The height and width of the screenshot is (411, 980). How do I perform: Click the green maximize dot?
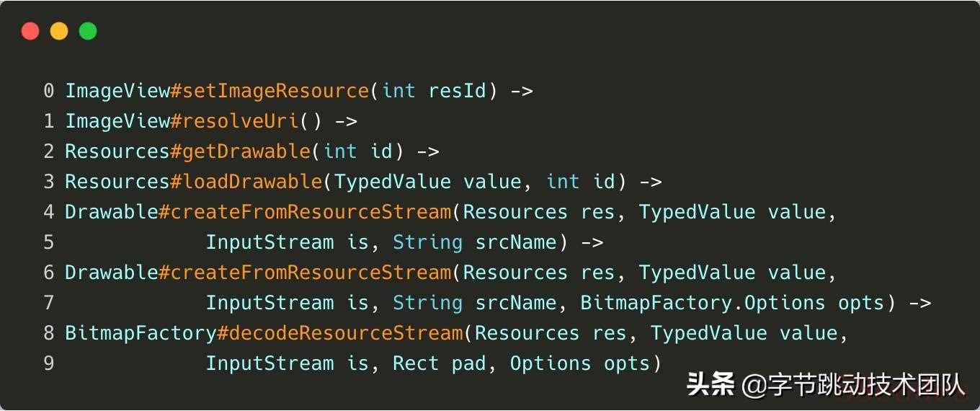point(88,31)
